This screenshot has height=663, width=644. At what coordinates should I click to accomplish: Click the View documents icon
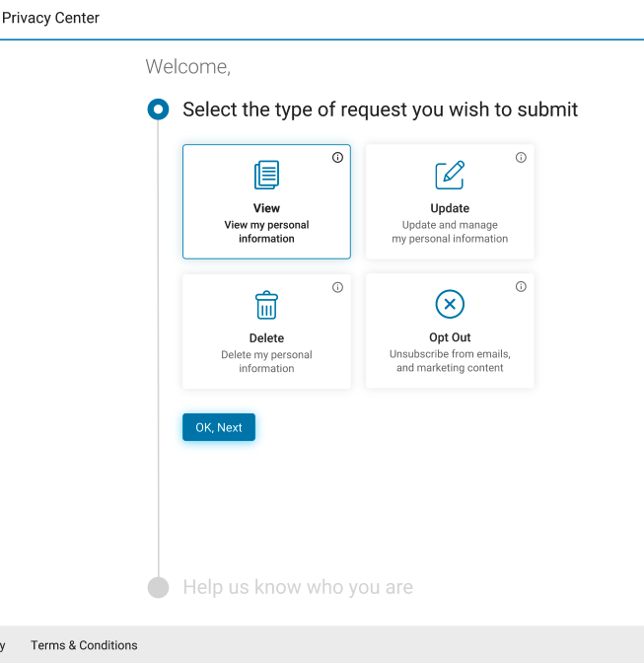(x=266, y=176)
